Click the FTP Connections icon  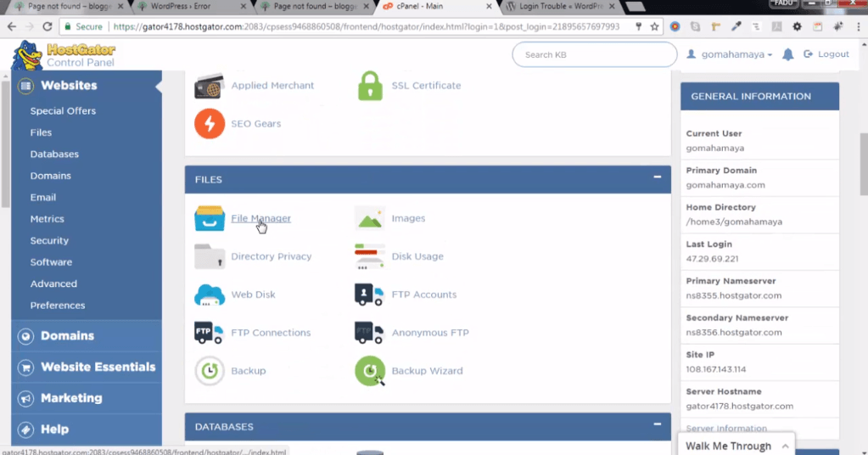pos(210,333)
